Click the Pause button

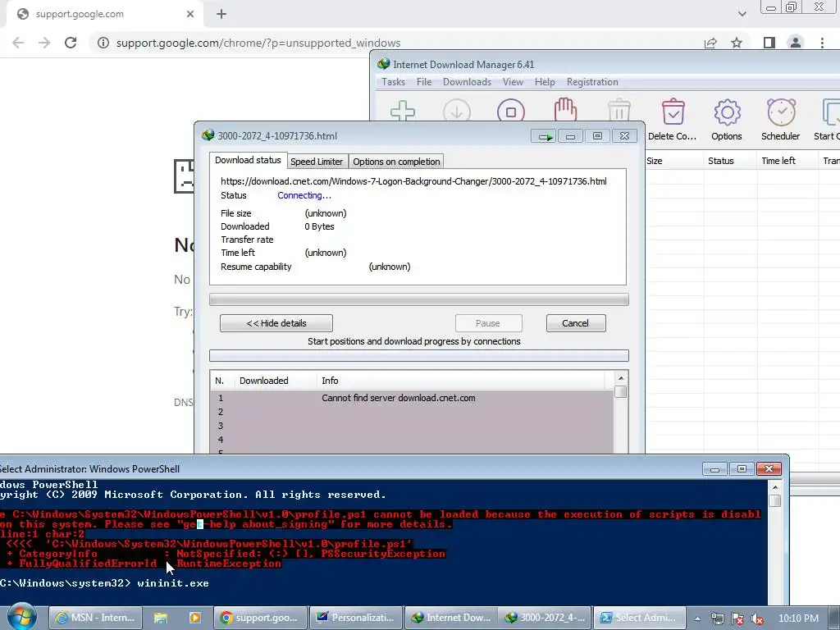(488, 323)
